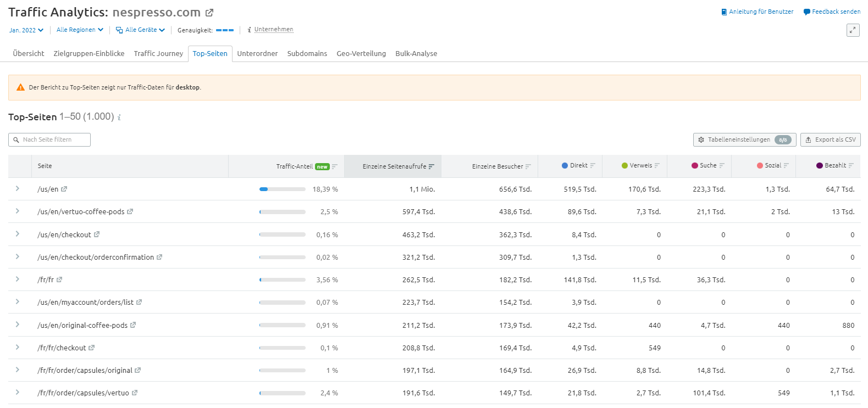Open external link icon for /fr/fr/order/capsules/original
This screenshot has height=408, width=868.
point(137,370)
